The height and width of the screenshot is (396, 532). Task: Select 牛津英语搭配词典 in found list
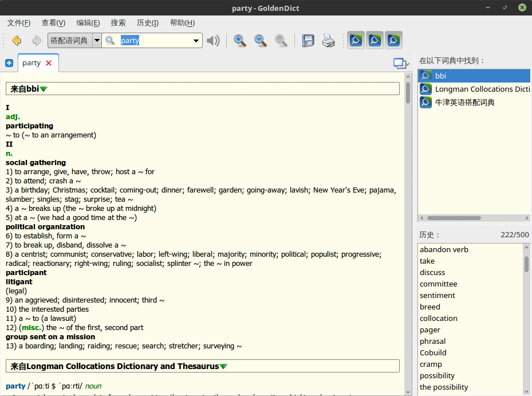click(464, 103)
